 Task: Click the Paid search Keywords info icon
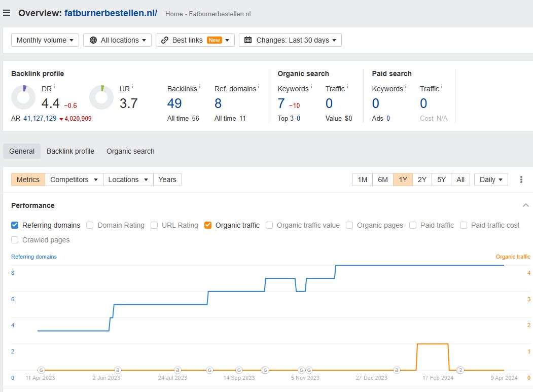click(406, 87)
